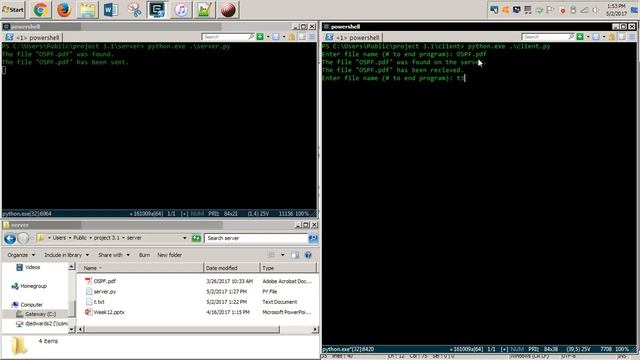Screen dimensions: 640x360
Task: Click the horizontal scrollbar in file list
Action: pos(182,329)
